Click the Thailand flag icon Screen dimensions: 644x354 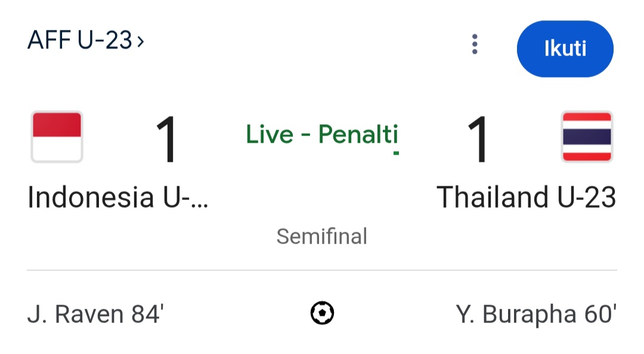(x=587, y=137)
